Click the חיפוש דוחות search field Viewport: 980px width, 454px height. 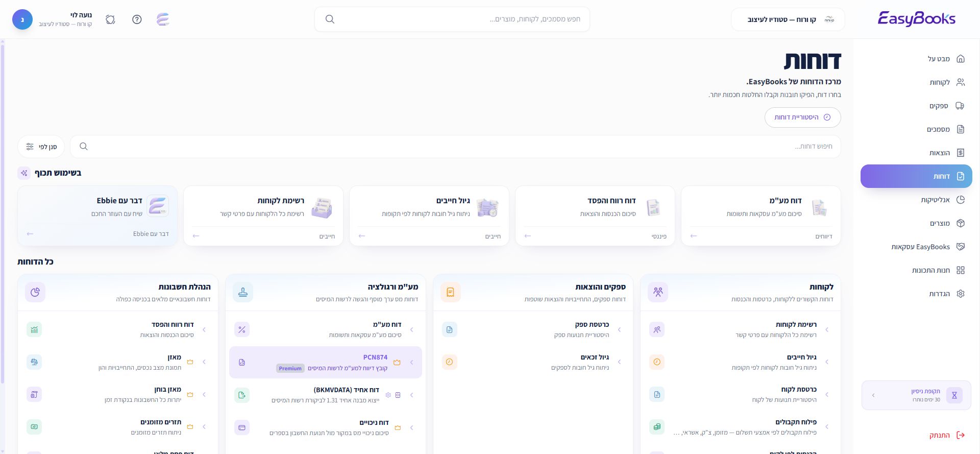pos(455,147)
